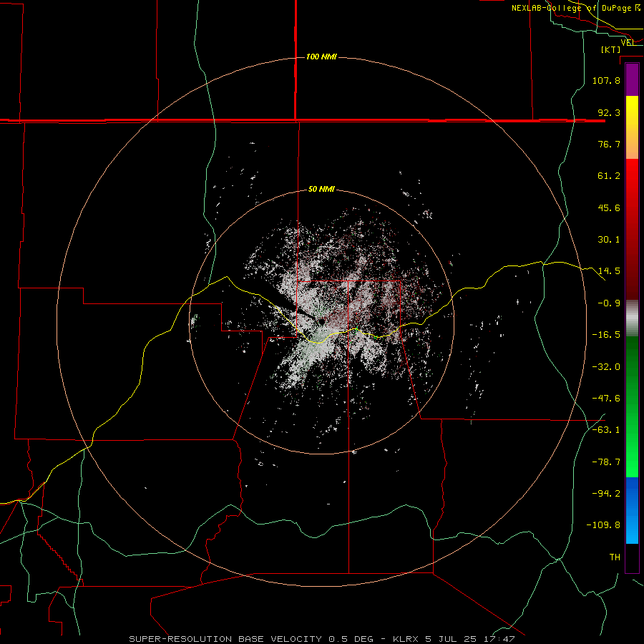Select the -94.2 velocity scale value
The width and height of the screenshot is (644, 644).
click(x=606, y=494)
